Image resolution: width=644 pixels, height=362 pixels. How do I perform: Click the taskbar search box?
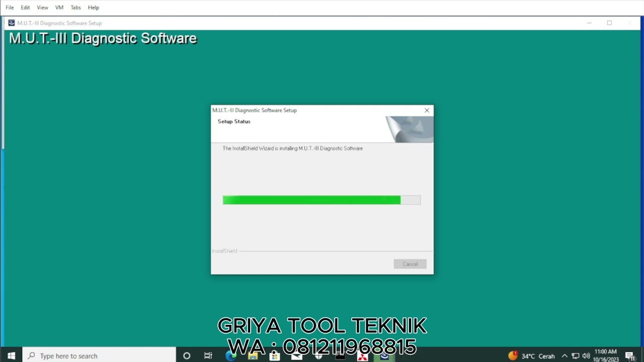(x=100, y=355)
